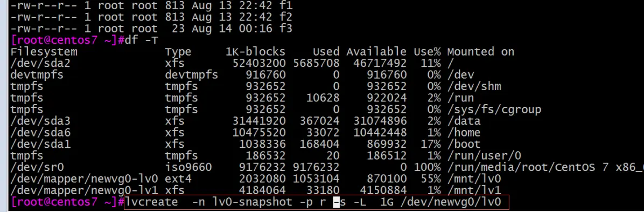This screenshot has height=212, width=644.
Task: Click the available value 4150884
Action: click(x=383, y=190)
